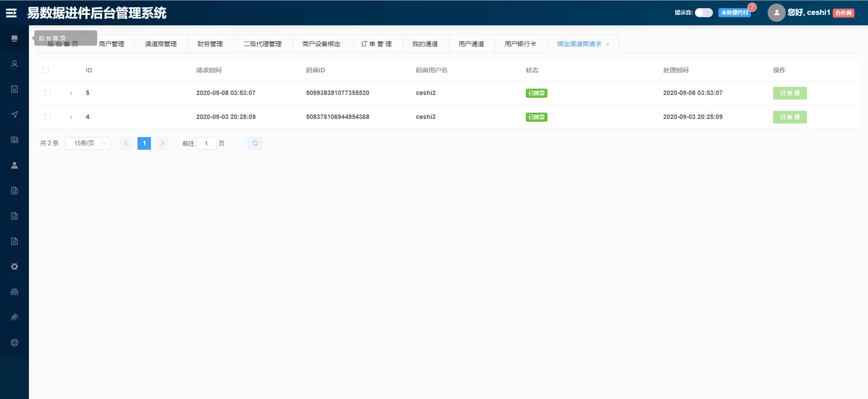The image size is (868, 399).
Task: Click the request time 2020-09-08 03:53:07
Action: (226, 93)
